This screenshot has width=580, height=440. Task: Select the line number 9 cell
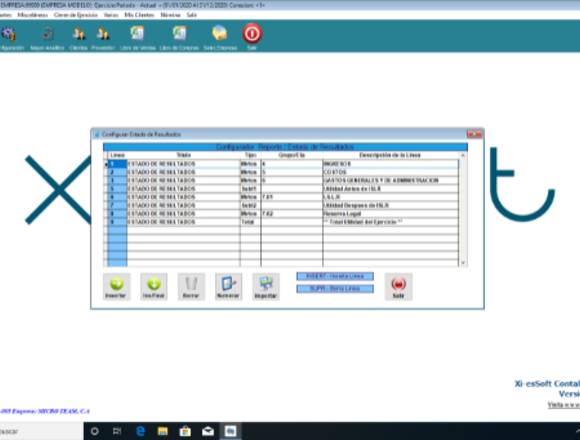click(118, 222)
